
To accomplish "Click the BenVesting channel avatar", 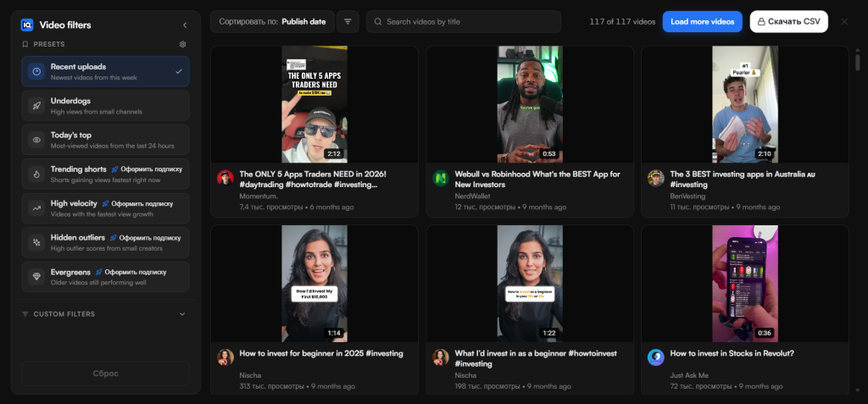I will coord(656,178).
